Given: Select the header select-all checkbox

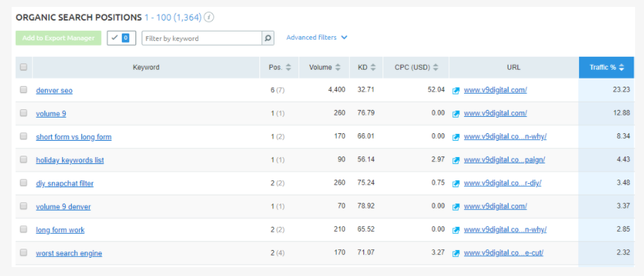Looking at the screenshot, I should (x=24, y=67).
